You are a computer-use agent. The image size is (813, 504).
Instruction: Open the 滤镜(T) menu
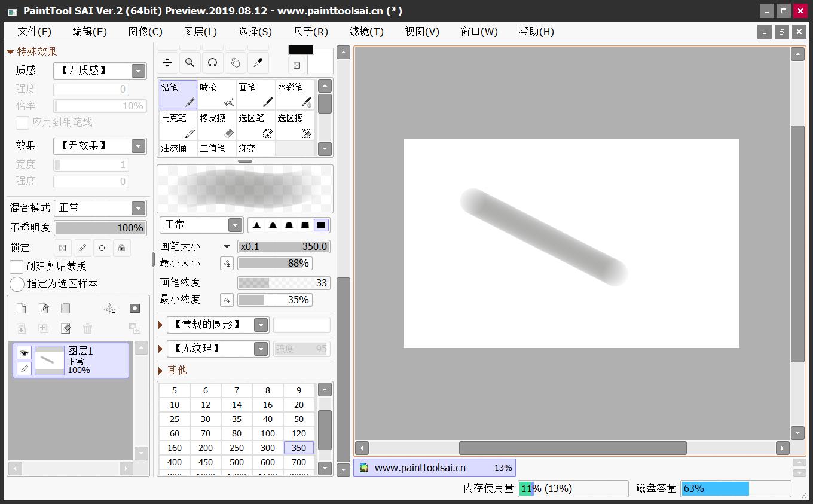pyautogui.click(x=366, y=32)
